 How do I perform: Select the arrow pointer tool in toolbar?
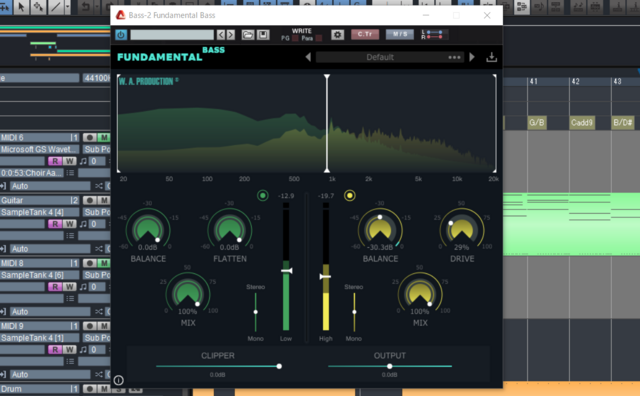click(21, 7)
